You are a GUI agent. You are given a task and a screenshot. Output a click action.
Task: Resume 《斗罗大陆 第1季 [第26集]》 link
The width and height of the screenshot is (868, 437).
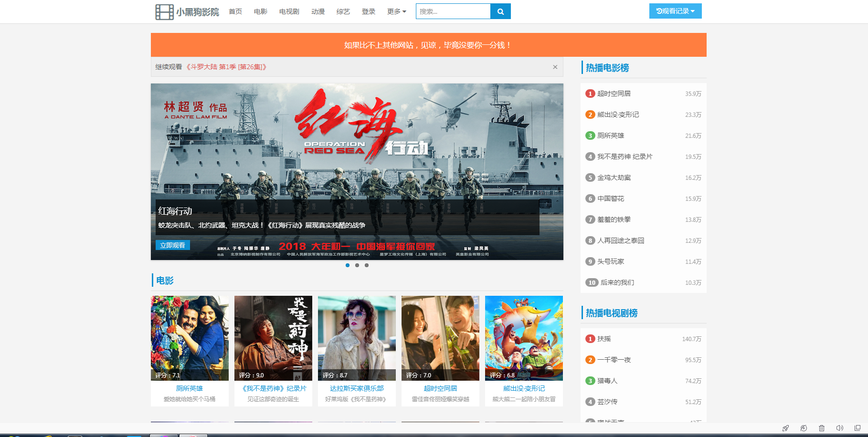(225, 67)
